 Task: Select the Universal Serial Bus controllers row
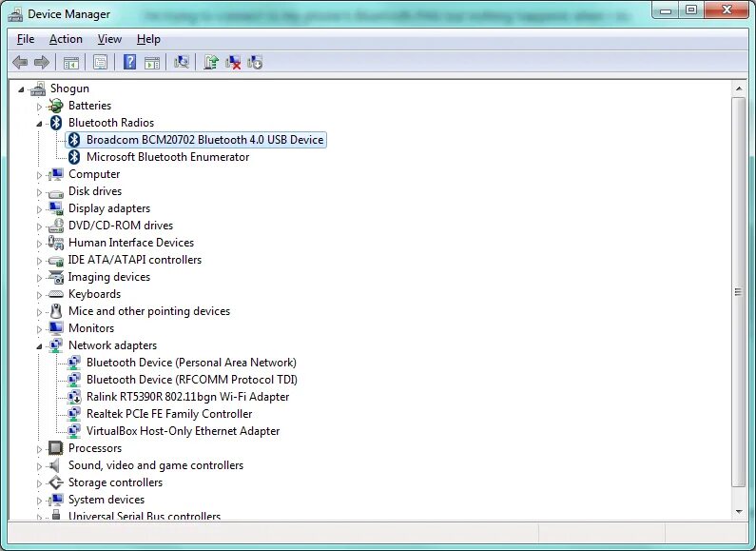tap(145, 516)
